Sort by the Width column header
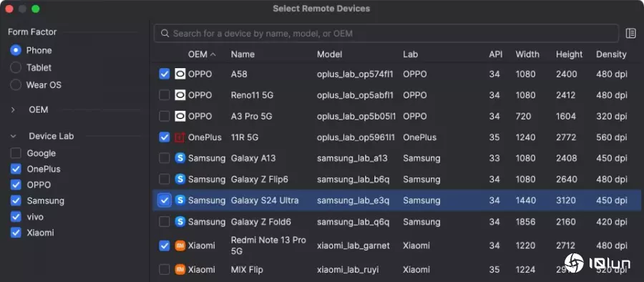This screenshot has height=282, width=644. pyautogui.click(x=527, y=54)
